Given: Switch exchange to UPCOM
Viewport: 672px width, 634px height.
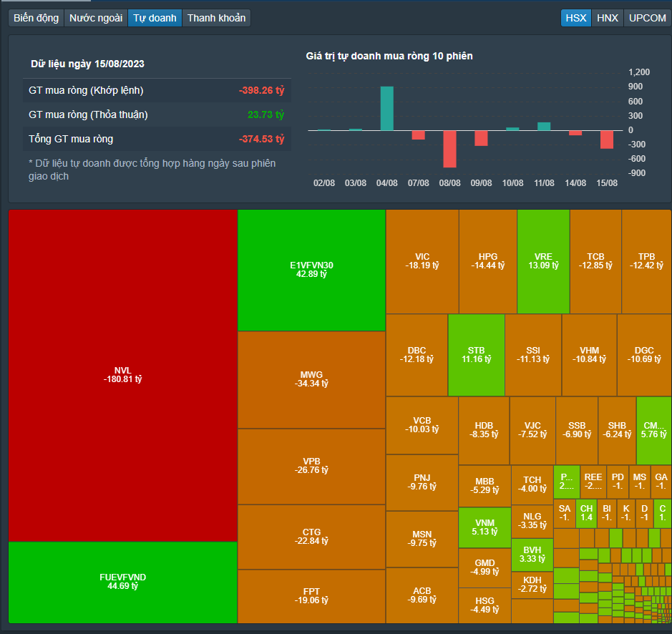Looking at the screenshot, I should (647, 18).
